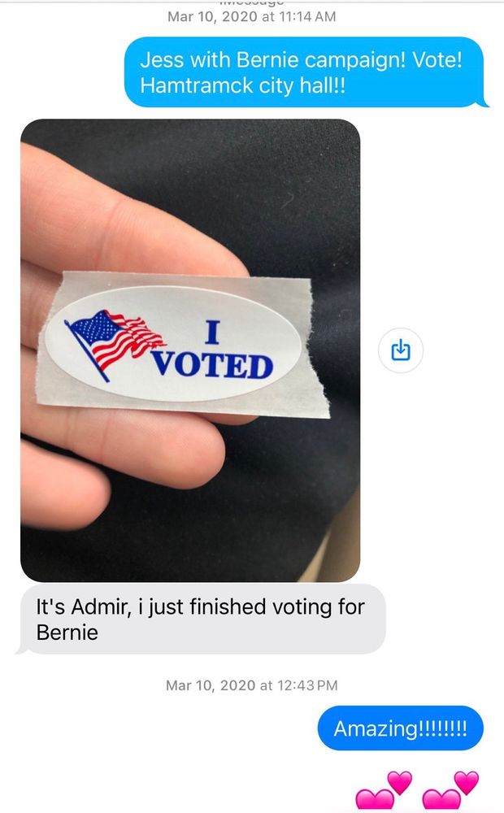Tap 'Hamtramck city hall!!' text line
The image size is (504, 813).
coord(243,85)
